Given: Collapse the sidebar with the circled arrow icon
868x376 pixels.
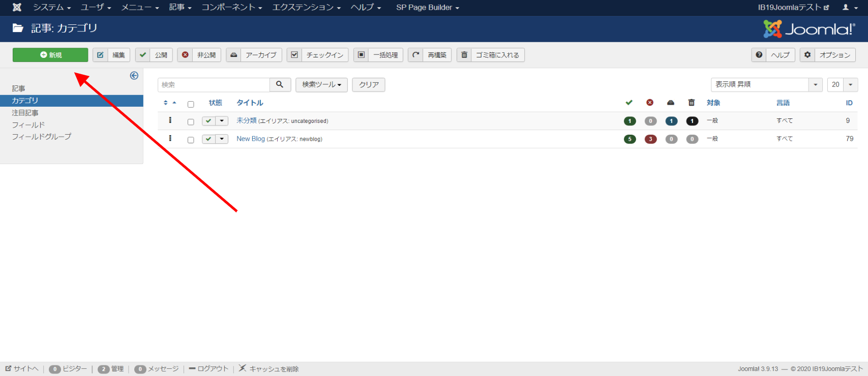Looking at the screenshot, I should (134, 76).
